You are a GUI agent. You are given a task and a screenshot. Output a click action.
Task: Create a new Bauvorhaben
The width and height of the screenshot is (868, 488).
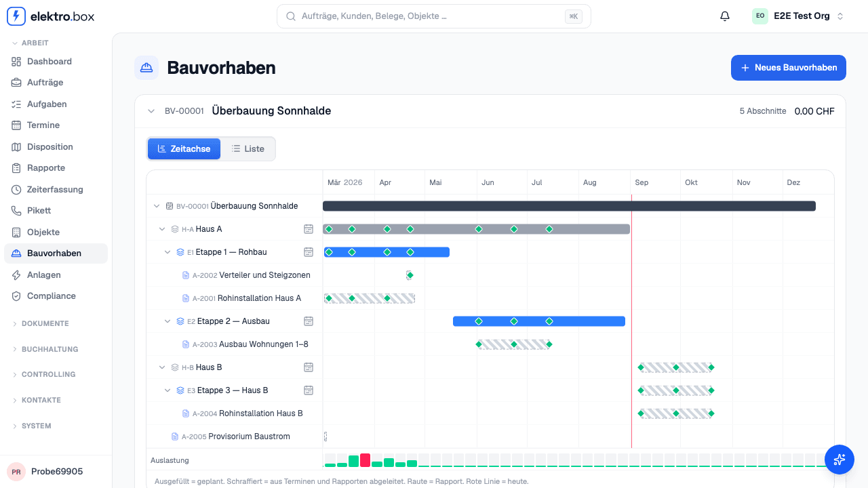pyautogui.click(x=789, y=68)
